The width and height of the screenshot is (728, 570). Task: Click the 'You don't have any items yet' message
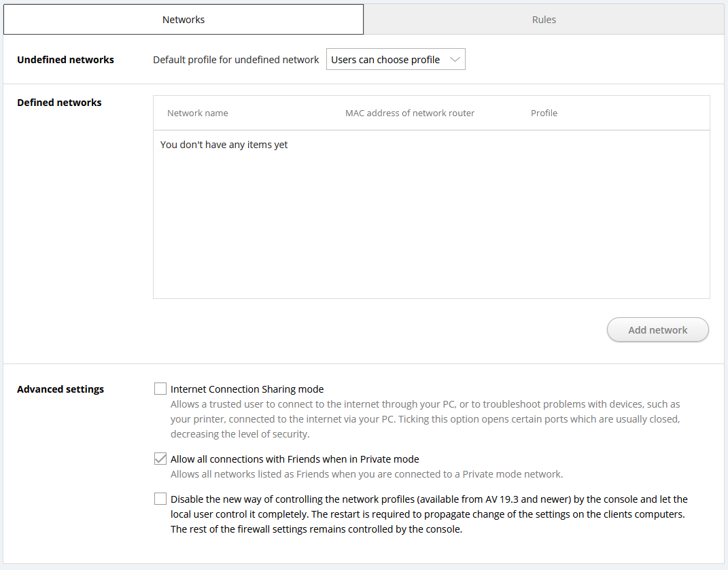click(224, 144)
